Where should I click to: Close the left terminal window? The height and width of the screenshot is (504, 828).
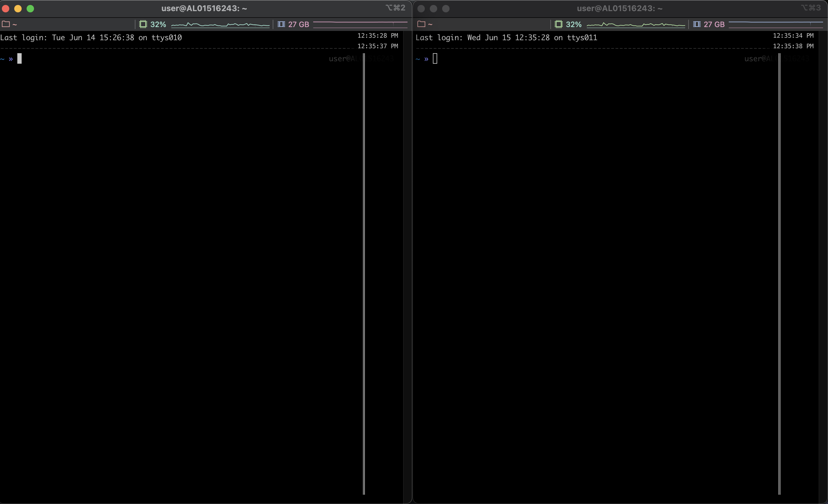click(6, 9)
